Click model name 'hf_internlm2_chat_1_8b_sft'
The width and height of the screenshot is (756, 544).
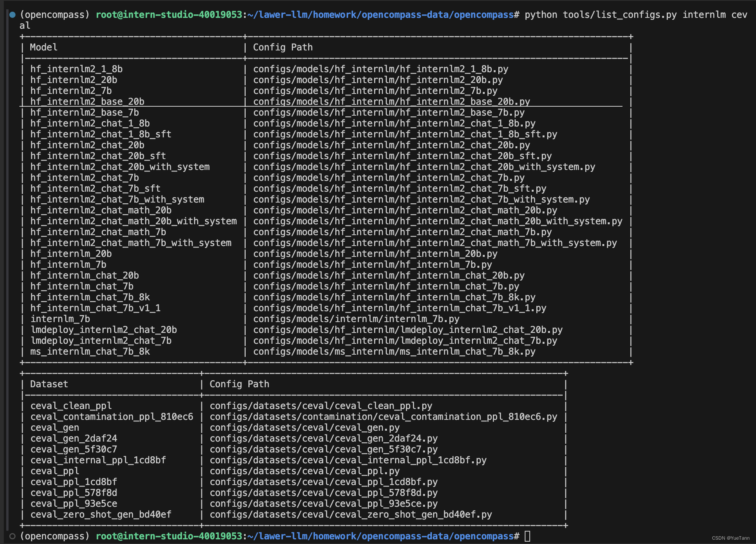(101, 134)
